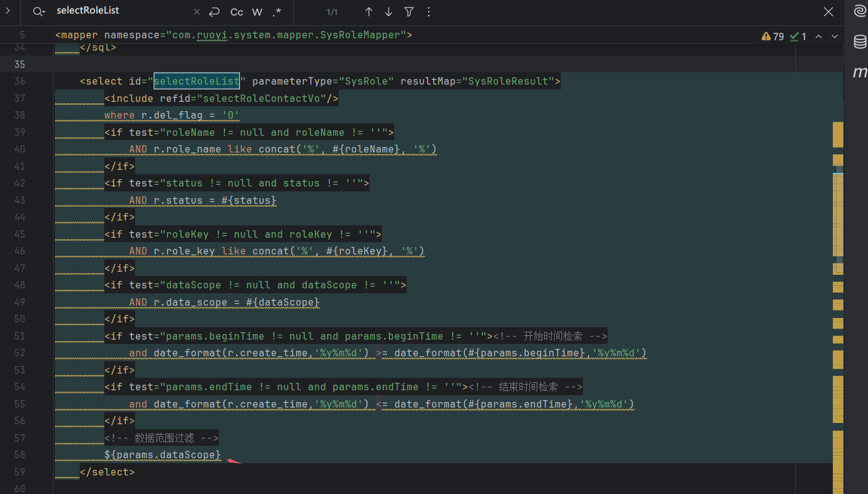The height and width of the screenshot is (494, 868).
Task: Close the find bar
Action: click(829, 12)
